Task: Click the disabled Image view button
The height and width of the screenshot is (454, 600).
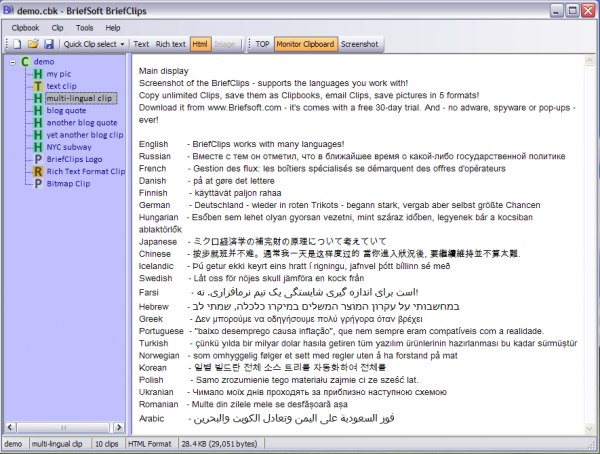Action: [225, 44]
